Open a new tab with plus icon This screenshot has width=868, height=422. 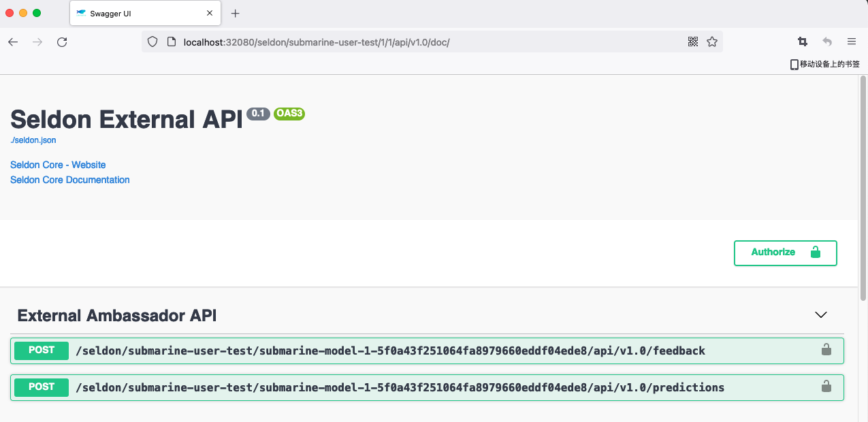pyautogui.click(x=236, y=14)
